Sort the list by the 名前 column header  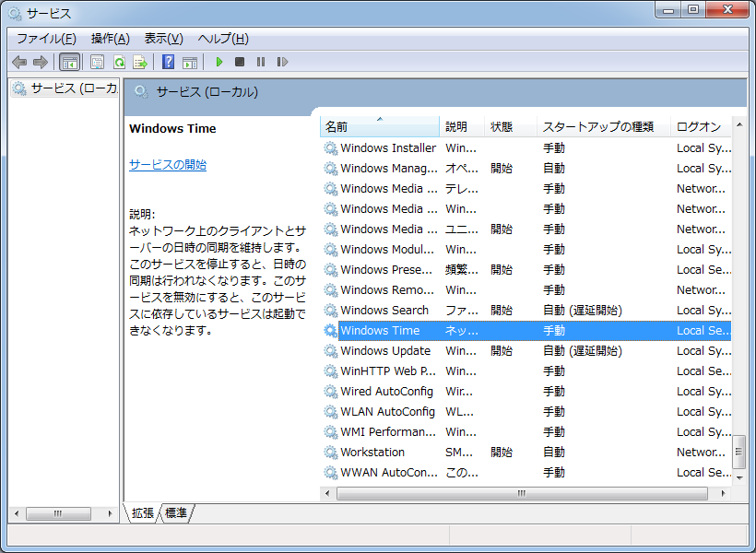tap(378, 127)
